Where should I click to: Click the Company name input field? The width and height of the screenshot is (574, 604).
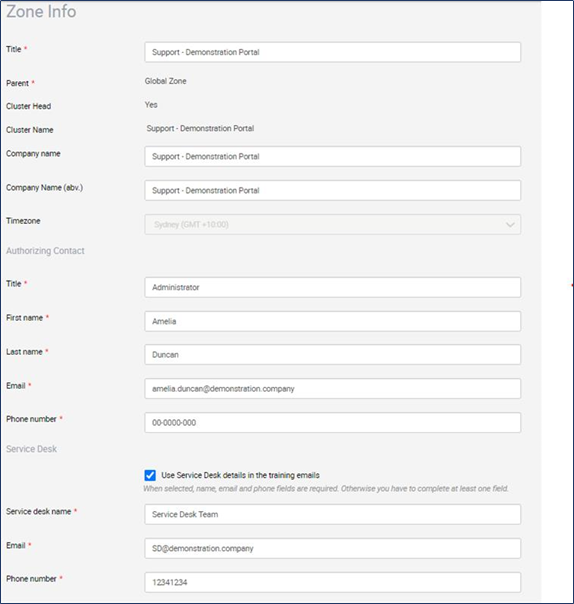tap(332, 156)
